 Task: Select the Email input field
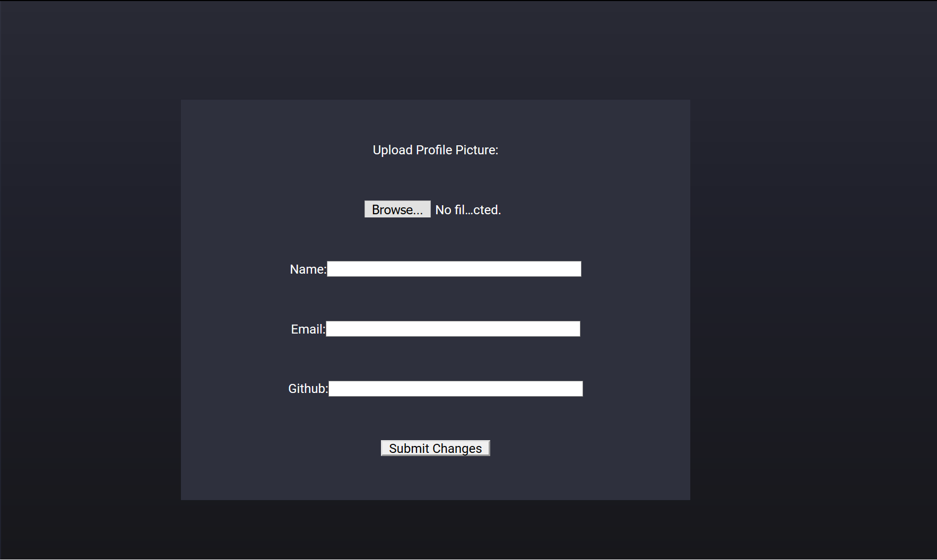click(453, 329)
